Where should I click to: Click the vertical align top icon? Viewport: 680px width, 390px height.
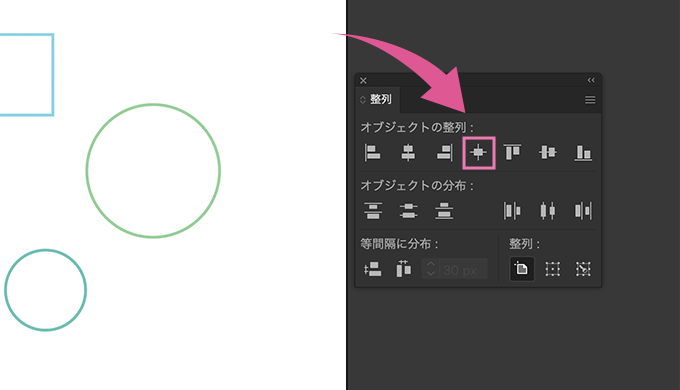512,153
